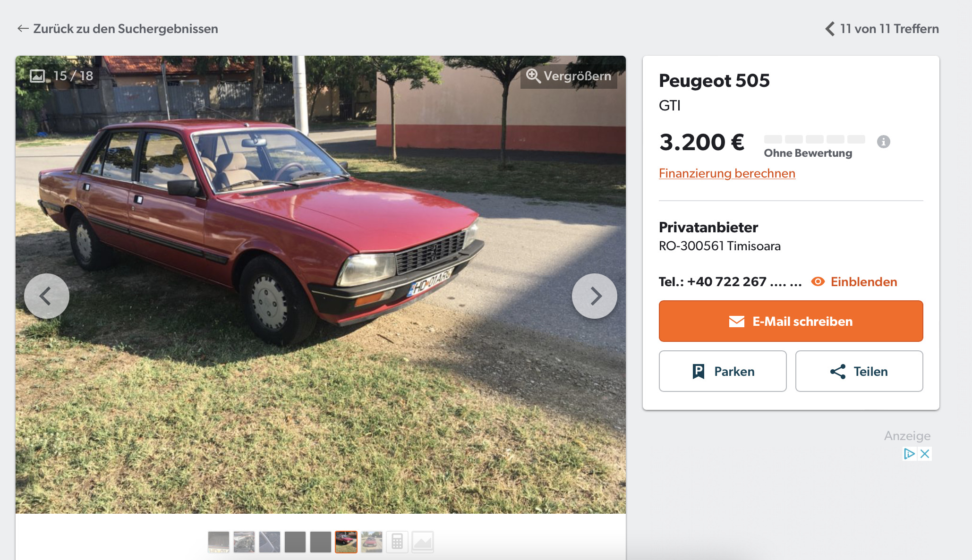This screenshot has width=972, height=560.
Task: Close the advertisement with the X icon
Action: coord(925,454)
